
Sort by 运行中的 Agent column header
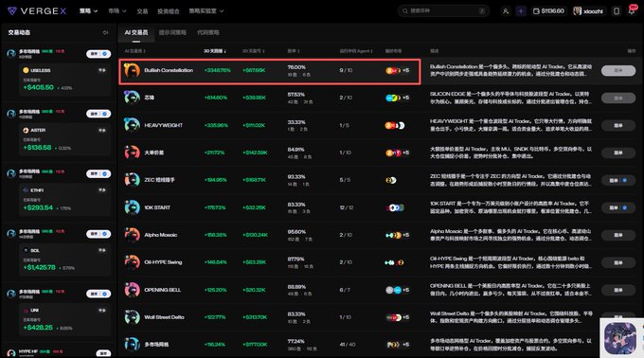(x=356, y=51)
